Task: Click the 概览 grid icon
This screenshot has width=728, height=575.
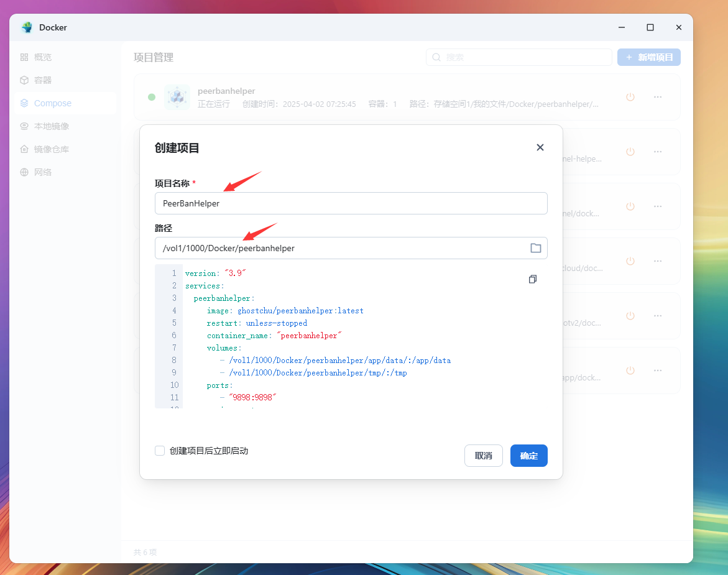Action: [x=24, y=57]
